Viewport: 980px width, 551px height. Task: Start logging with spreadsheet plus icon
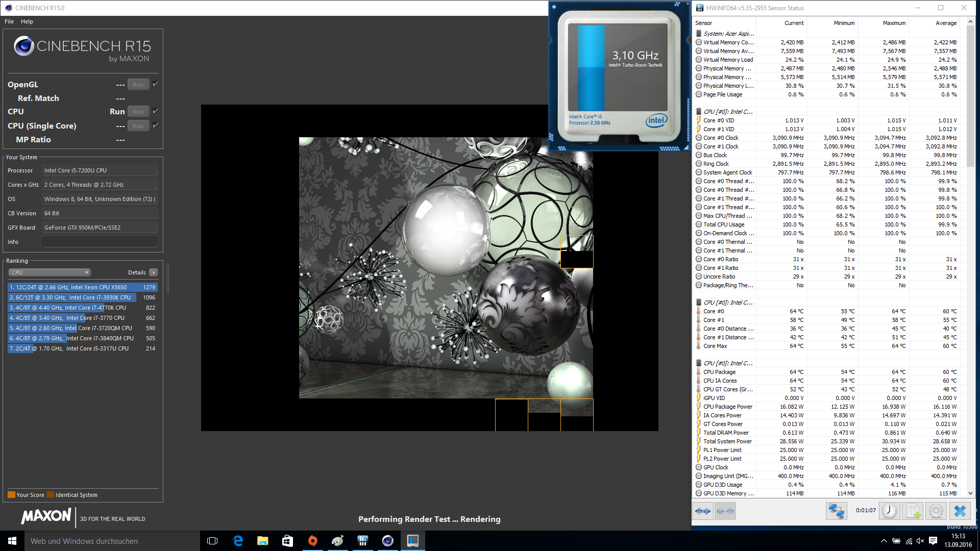point(913,511)
